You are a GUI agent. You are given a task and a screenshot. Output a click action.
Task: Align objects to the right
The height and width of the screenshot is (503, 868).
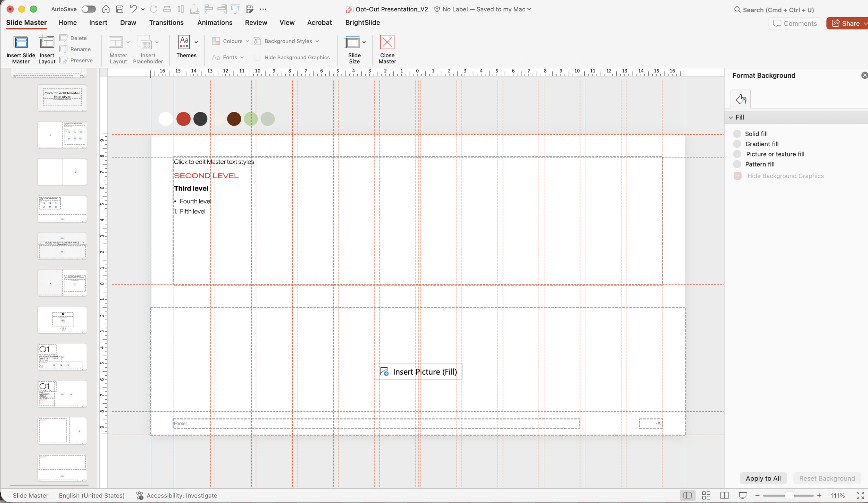(222, 9)
